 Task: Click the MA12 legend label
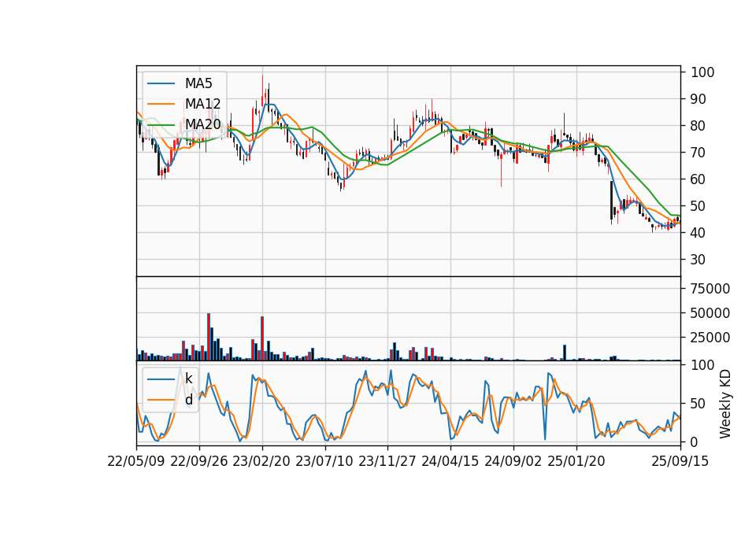pyautogui.click(x=202, y=104)
